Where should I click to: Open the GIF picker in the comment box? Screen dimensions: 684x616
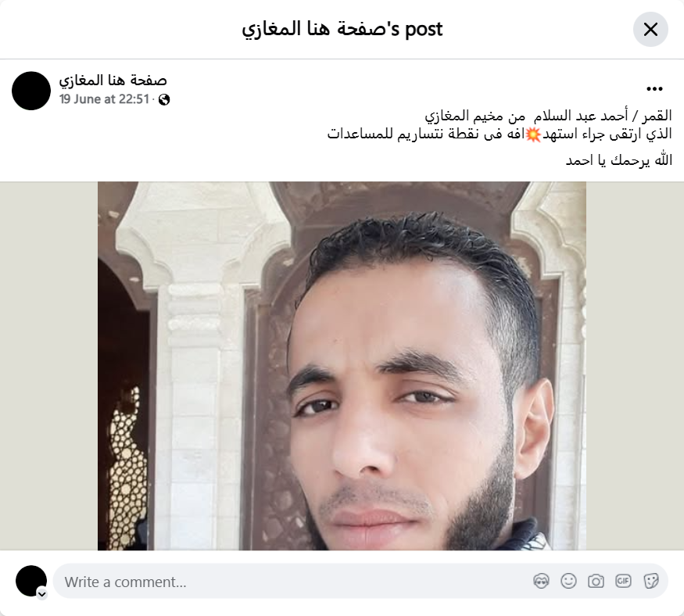pos(623,581)
